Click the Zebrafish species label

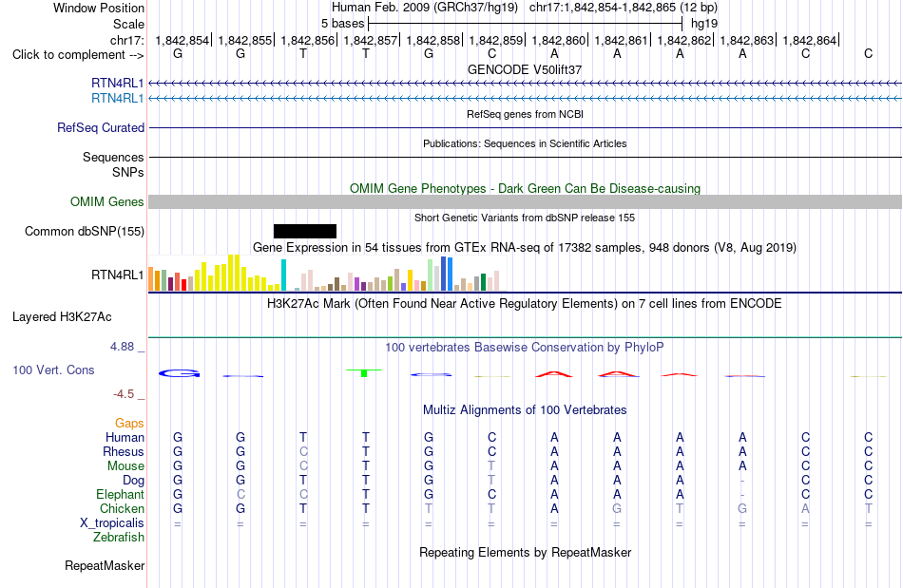[x=119, y=538]
